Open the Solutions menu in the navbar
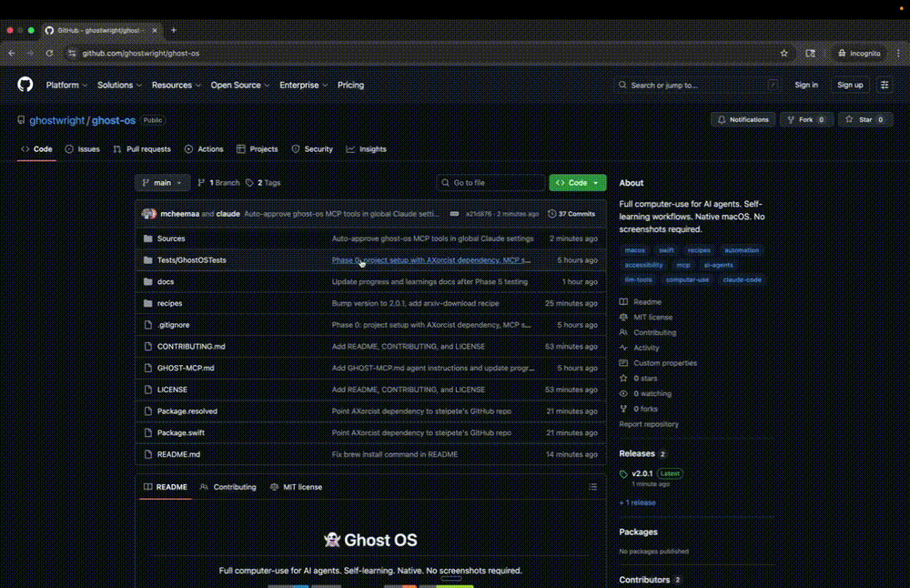The image size is (910, 588). click(x=116, y=85)
